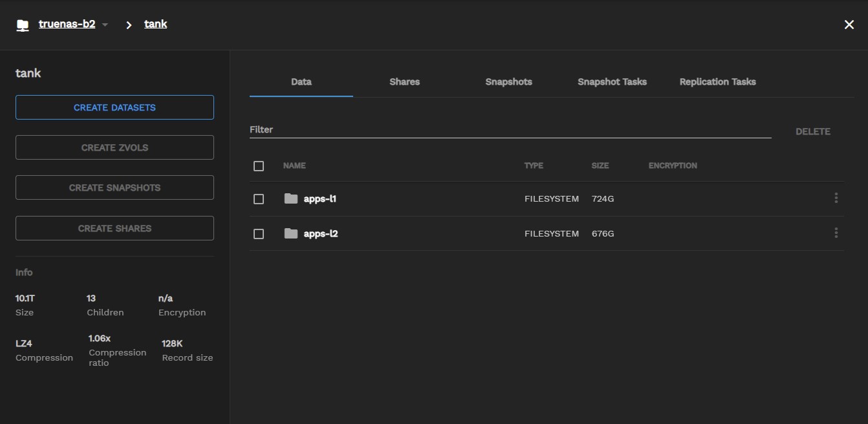This screenshot has width=868, height=424.
Task: Click the Delete button
Action: click(x=813, y=131)
